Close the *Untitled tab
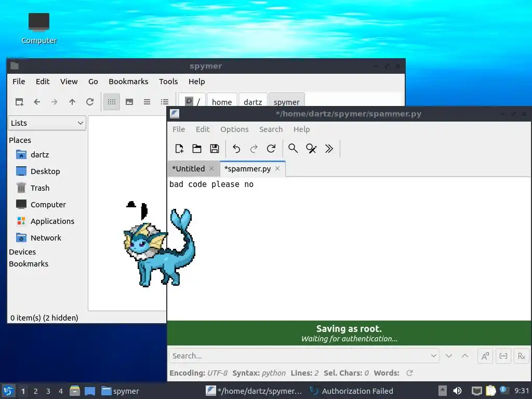The height and width of the screenshot is (399, 532). [x=211, y=169]
